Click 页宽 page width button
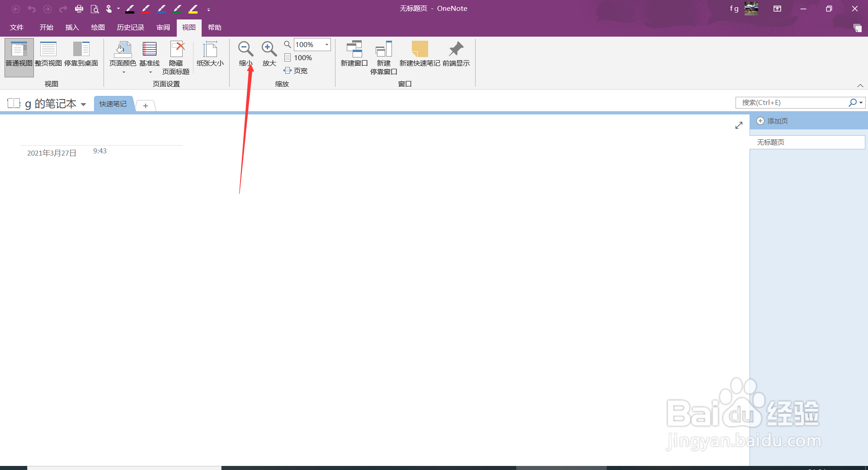This screenshot has width=868, height=470. (296, 71)
